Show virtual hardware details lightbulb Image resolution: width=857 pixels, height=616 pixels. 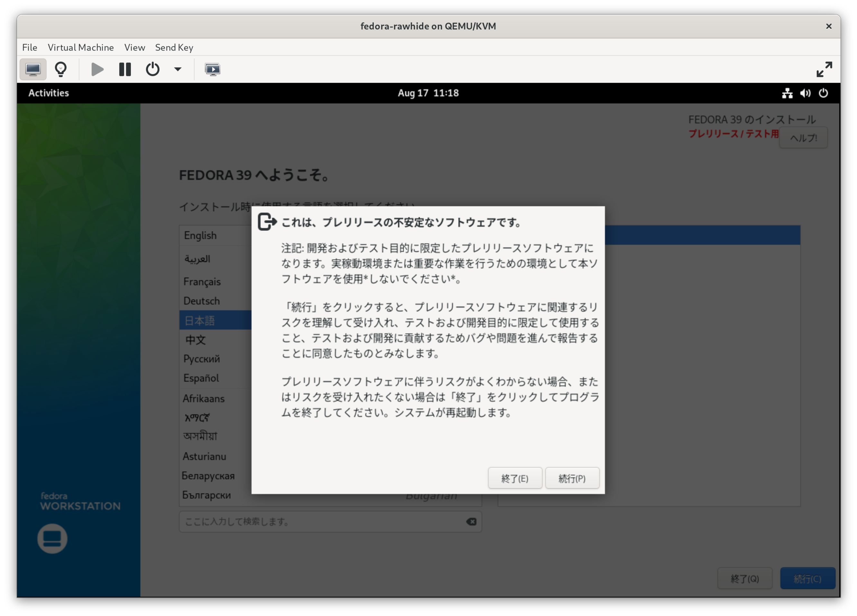(61, 69)
